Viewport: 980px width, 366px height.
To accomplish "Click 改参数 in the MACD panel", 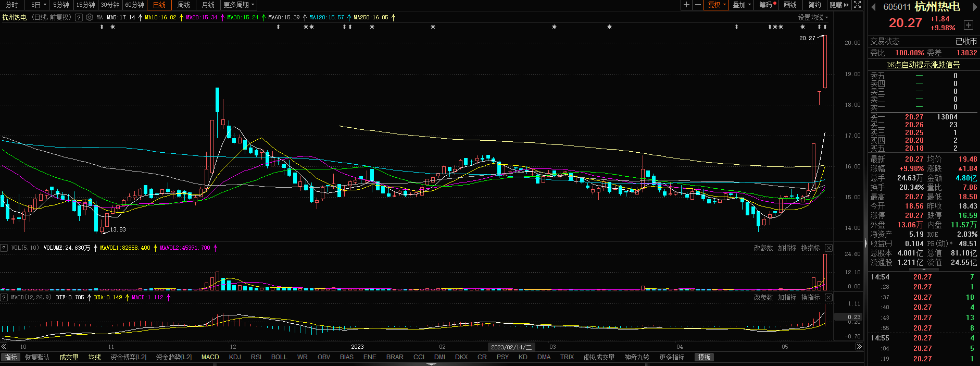I will pos(763,297).
